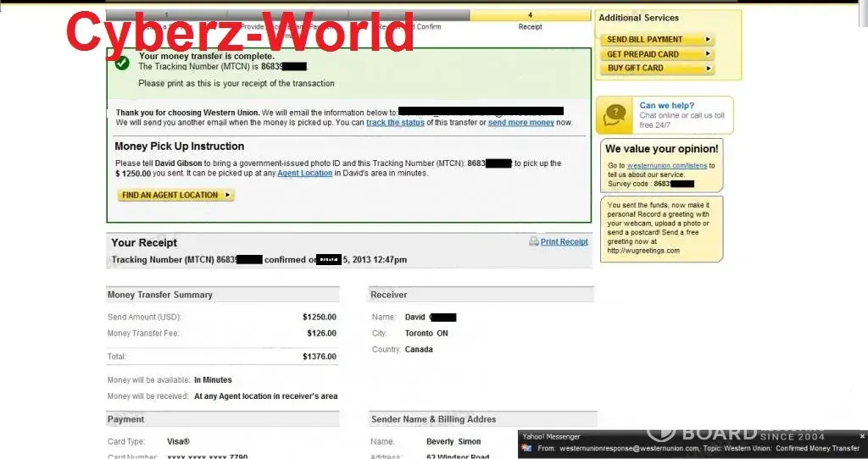Click the Money Transfer Summary section header
This screenshot has height=459, width=868.
[x=223, y=295]
